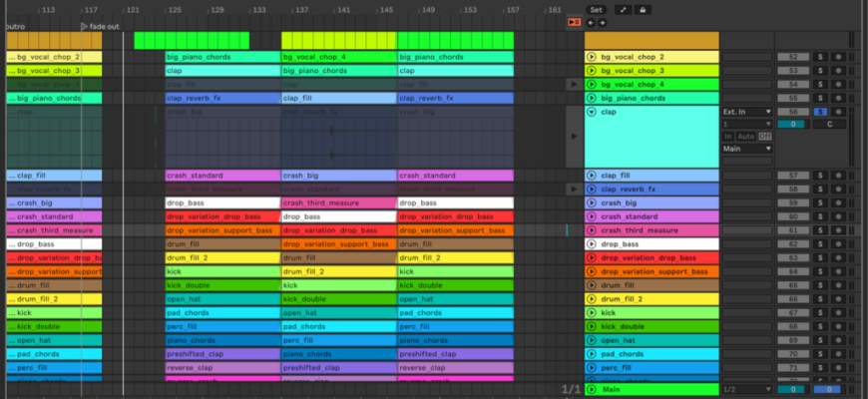This screenshot has width=868, height=399.
Task: Unfold the kick track
Action: coord(592,312)
